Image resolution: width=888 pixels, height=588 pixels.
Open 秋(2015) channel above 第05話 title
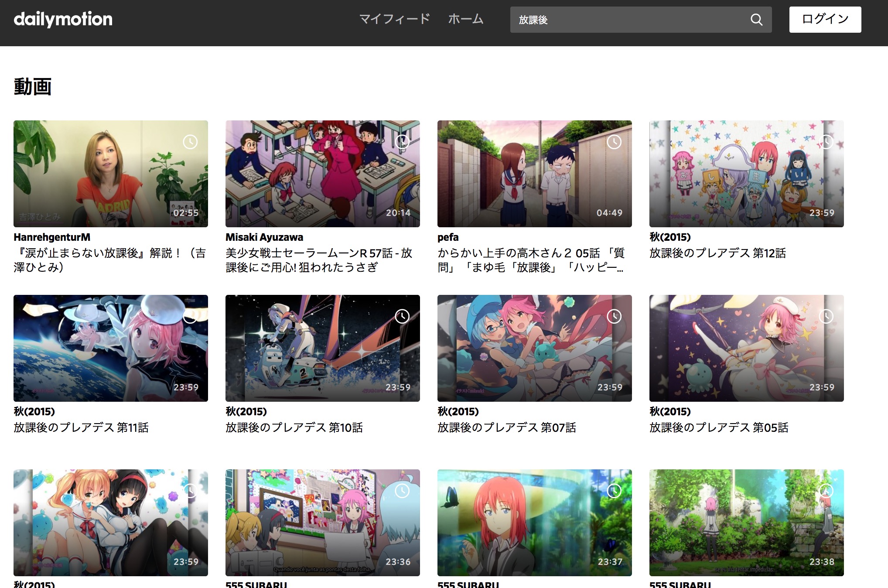(x=670, y=412)
